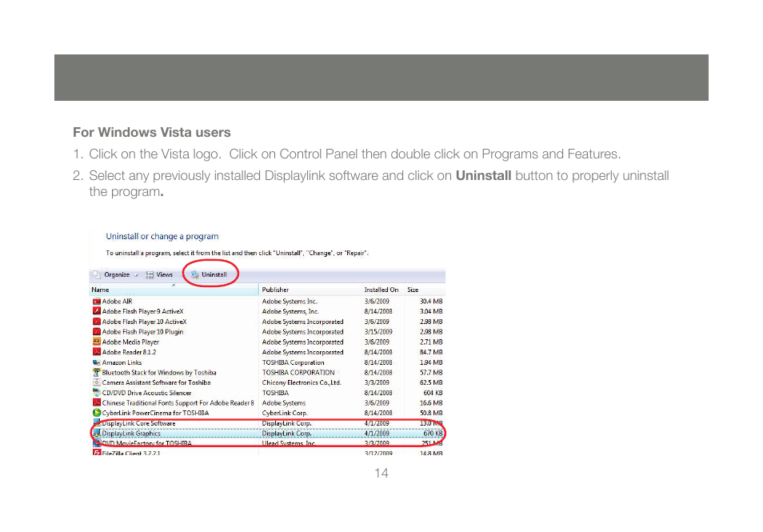Click the Chinese Traditional Fonts Support icon

96,403
